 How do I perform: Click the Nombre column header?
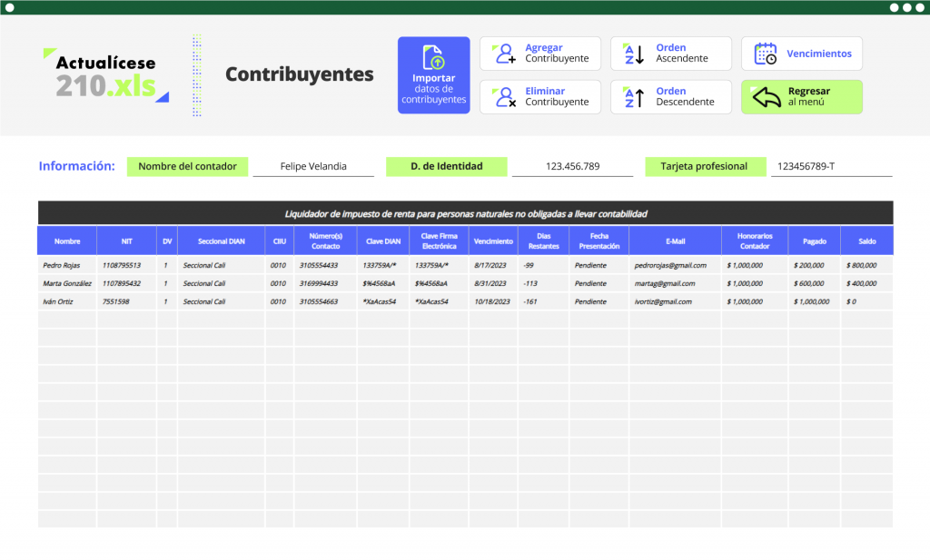click(x=67, y=241)
